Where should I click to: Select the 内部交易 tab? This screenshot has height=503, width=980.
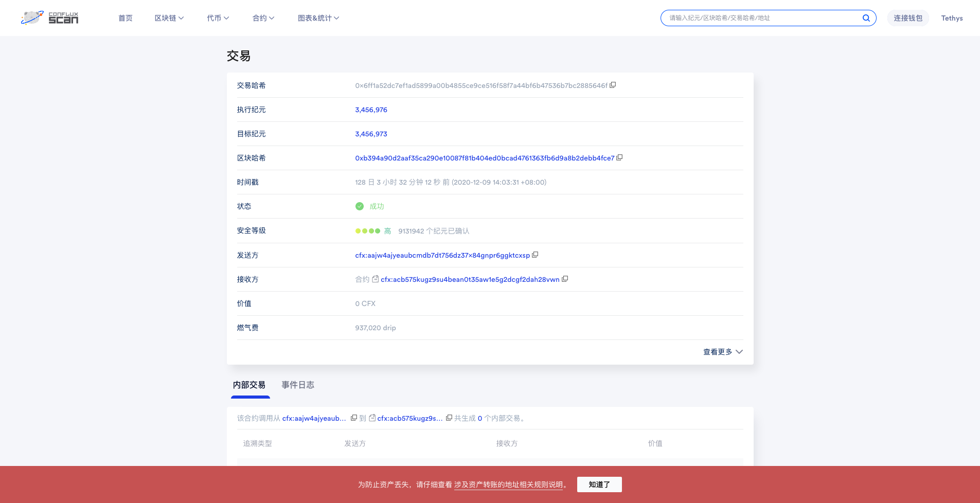[x=250, y=385]
